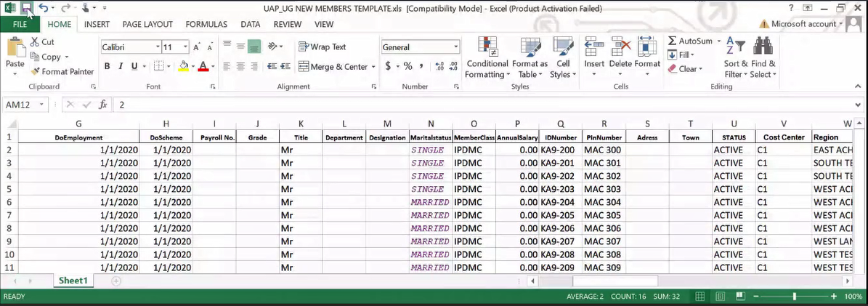The image size is (868, 306).
Task: Center the cell text horizontally
Action: tap(240, 66)
